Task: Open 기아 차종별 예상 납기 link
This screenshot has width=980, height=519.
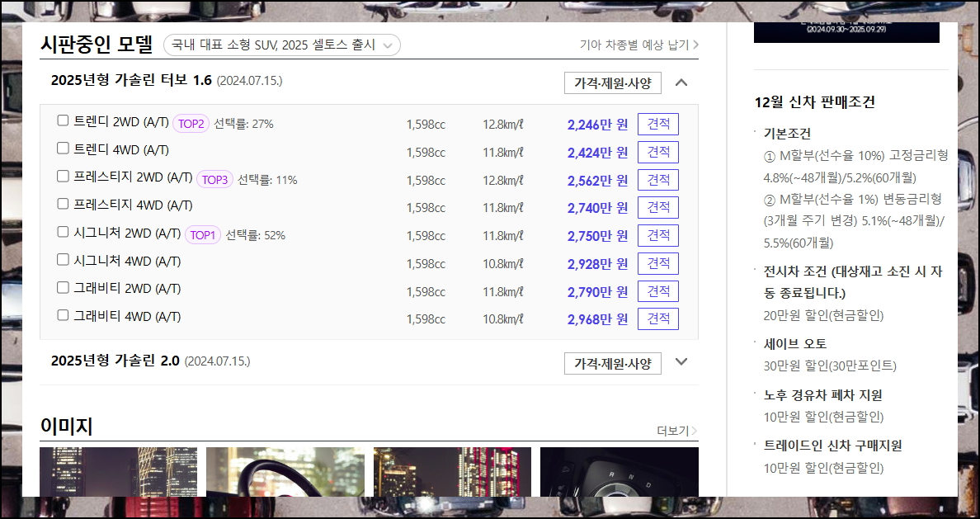Action: (638, 45)
